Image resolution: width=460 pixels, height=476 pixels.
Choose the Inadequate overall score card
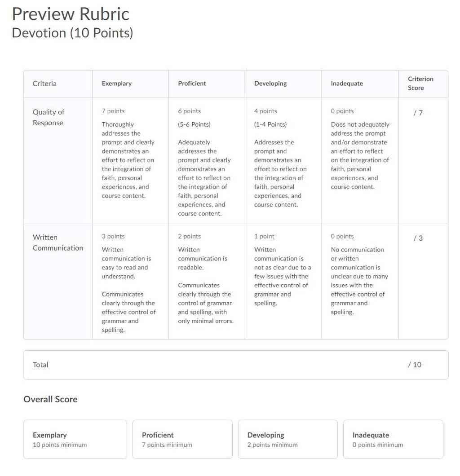click(393, 439)
